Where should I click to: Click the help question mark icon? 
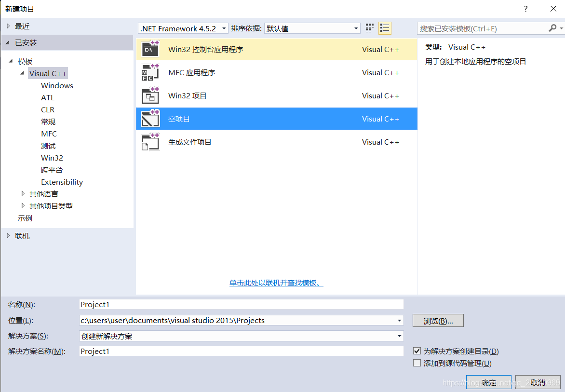[x=525, y=9]
